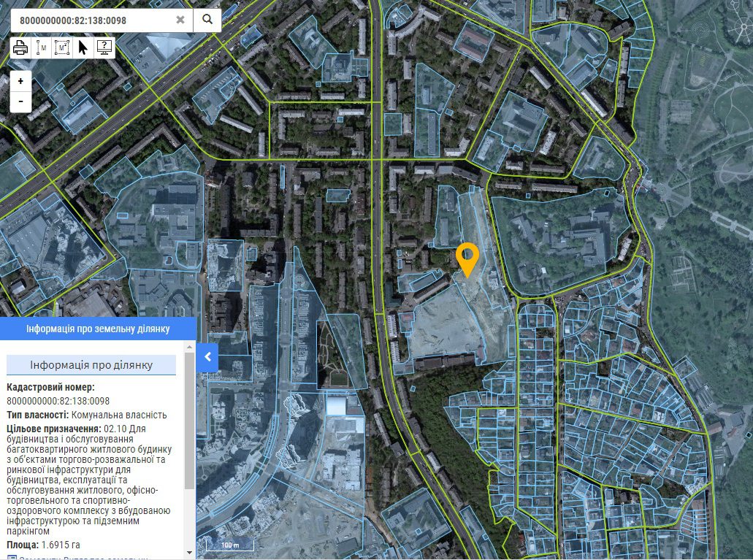Select the area measurement tool
Screen dimensions: 753x560
(63, 48)
